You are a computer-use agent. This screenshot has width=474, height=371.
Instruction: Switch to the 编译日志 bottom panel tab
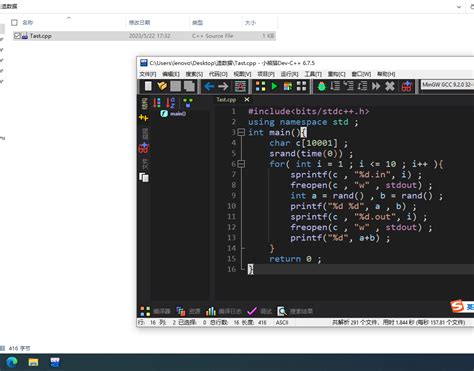point(224,311)
